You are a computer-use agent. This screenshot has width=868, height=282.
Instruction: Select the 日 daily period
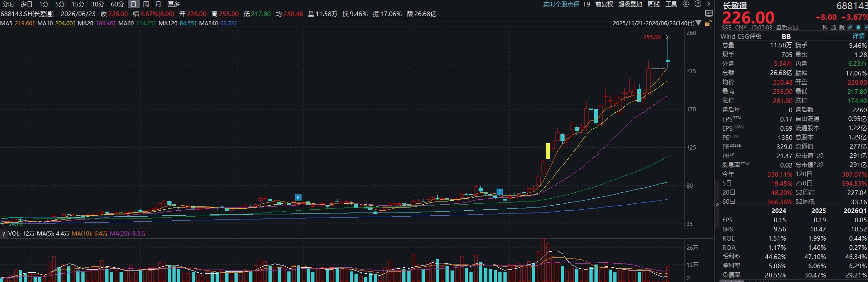pyautogui.click(x=133, y=4)
